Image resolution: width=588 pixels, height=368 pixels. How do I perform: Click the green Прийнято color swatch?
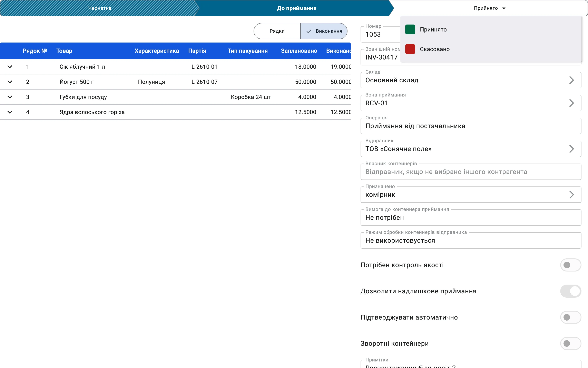pyautogui.click(x=410, y=29)
